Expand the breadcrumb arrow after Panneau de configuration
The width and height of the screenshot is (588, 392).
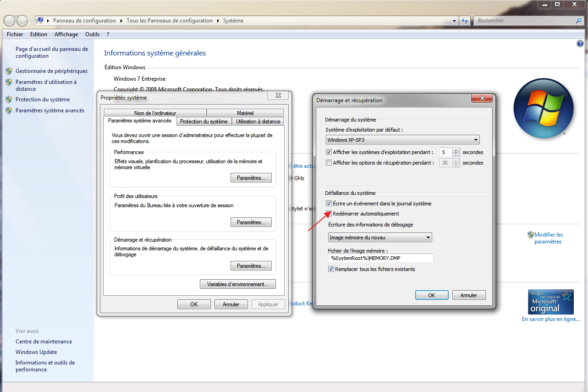(121, 21)
